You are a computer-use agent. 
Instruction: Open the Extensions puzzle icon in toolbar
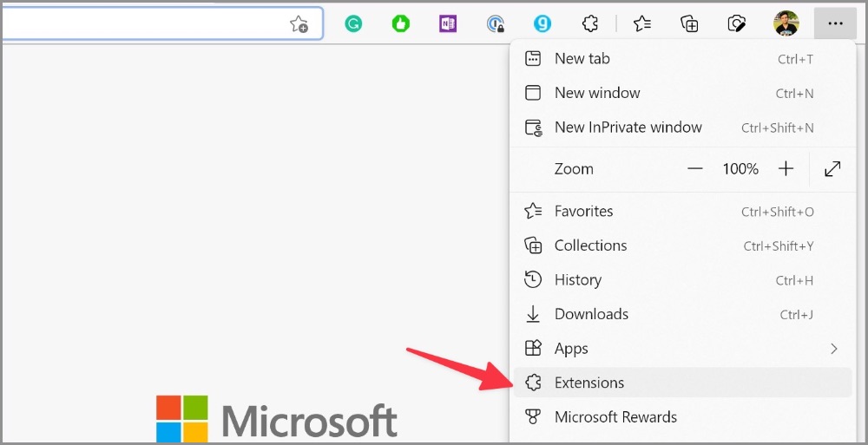tap(590, 23)
